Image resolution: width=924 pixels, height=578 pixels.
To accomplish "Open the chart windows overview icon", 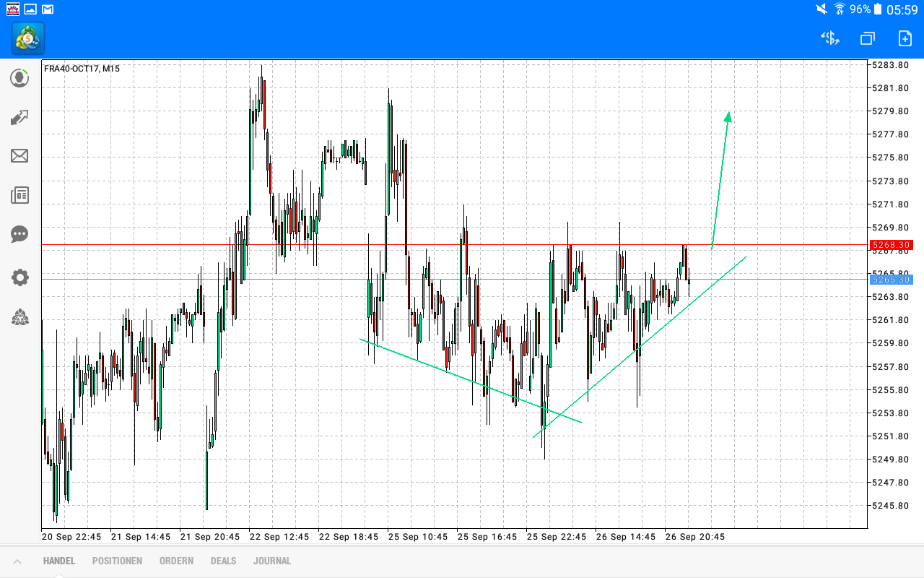I will pyautogui.click(x=867, y=38).
